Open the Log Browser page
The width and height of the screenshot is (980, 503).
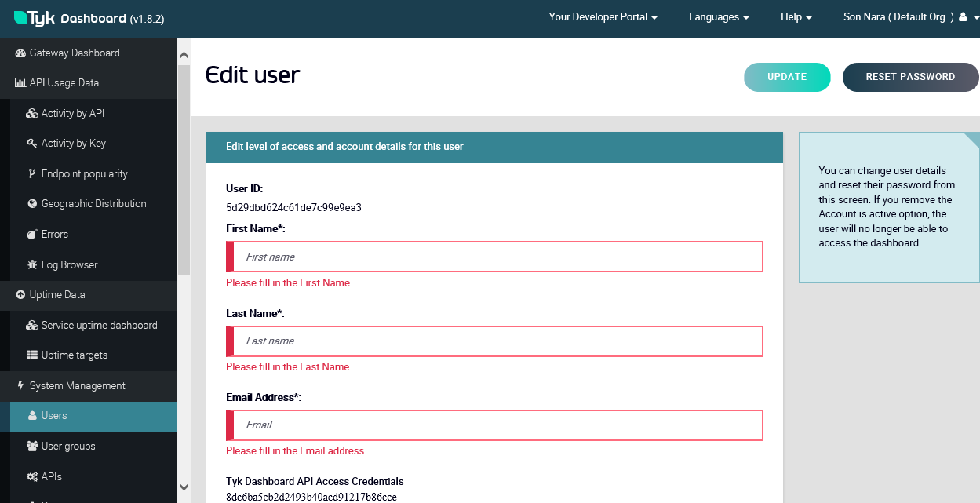coord(93,265)
